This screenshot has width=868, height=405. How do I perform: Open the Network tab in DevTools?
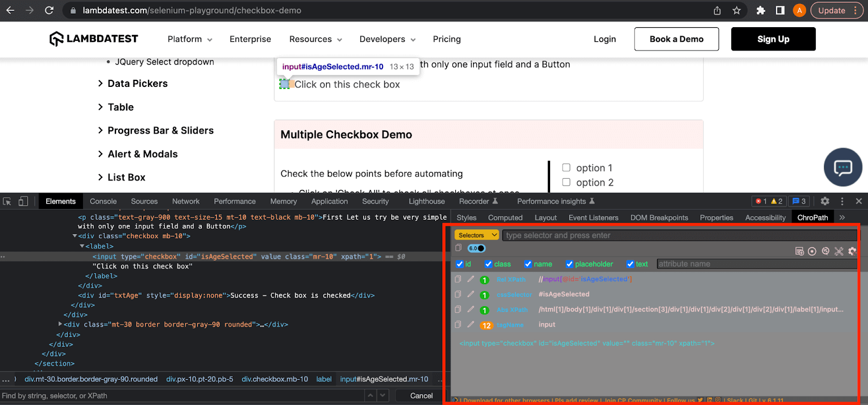click(186, 201)
